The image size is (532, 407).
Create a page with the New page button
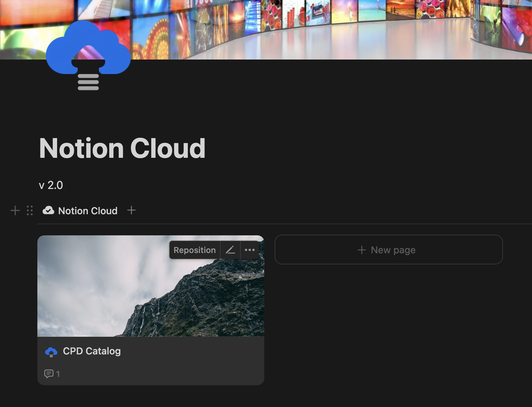[388, 250]
